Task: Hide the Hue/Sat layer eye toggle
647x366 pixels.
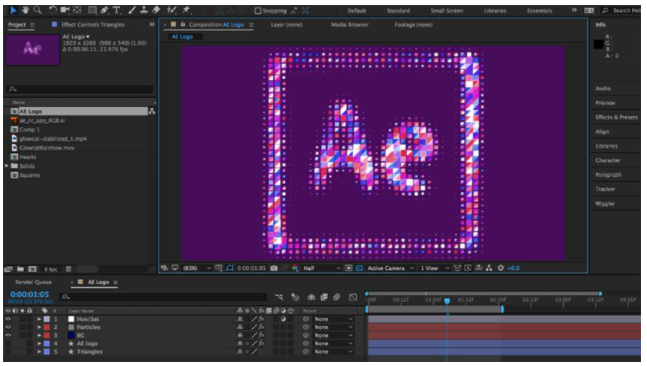Action: point(8,319)
